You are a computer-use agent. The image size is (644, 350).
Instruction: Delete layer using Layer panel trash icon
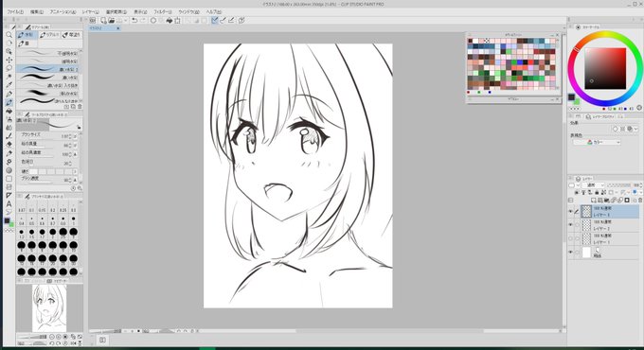[x=640, y=201]
